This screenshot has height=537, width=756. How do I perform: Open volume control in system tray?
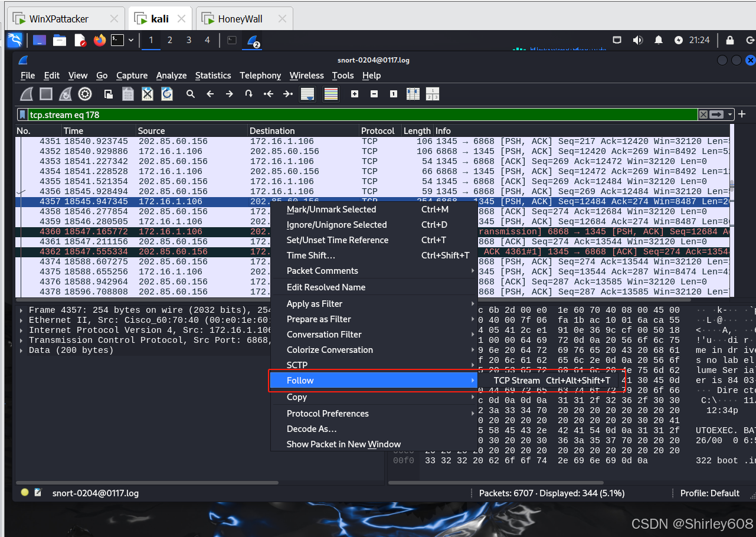coord(638,40)
